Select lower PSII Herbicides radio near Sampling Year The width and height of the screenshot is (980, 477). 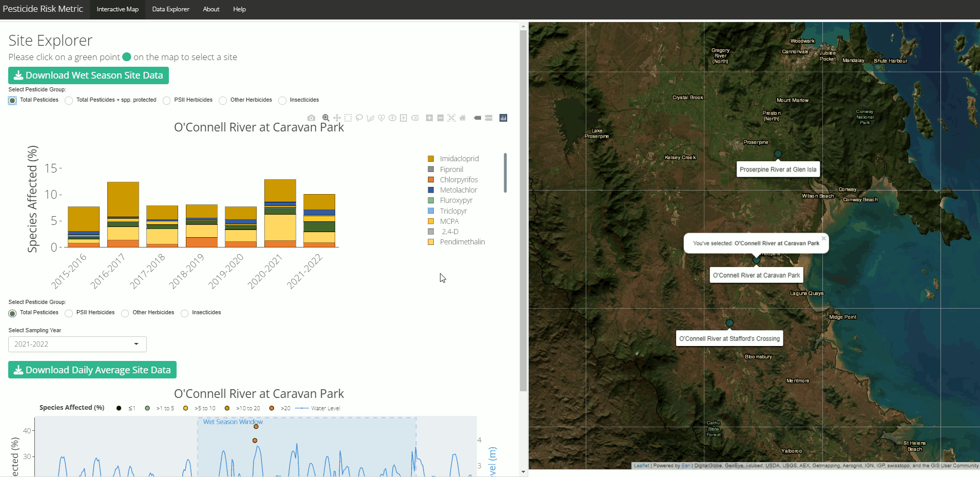pyautogui.click(x=69, y=313)
